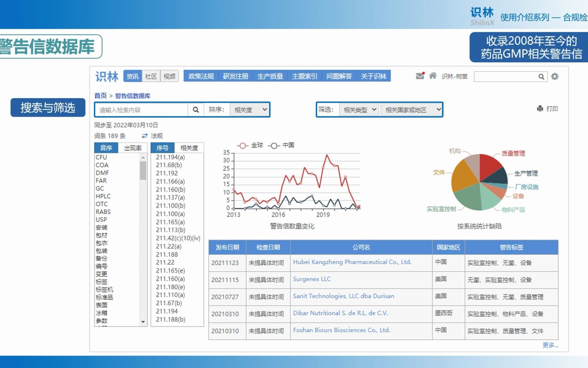Click the term list scrollbar thumb
Screen dimensions: 588x368
click(x=143, y=170)
